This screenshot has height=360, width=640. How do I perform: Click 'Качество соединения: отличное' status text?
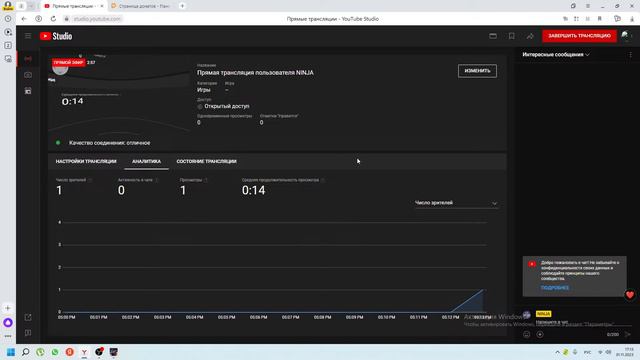tap(109, 143)
